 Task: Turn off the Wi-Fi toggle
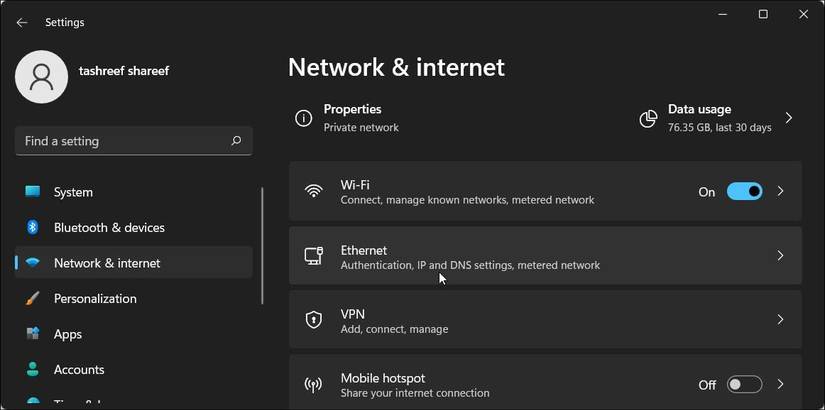744,191
